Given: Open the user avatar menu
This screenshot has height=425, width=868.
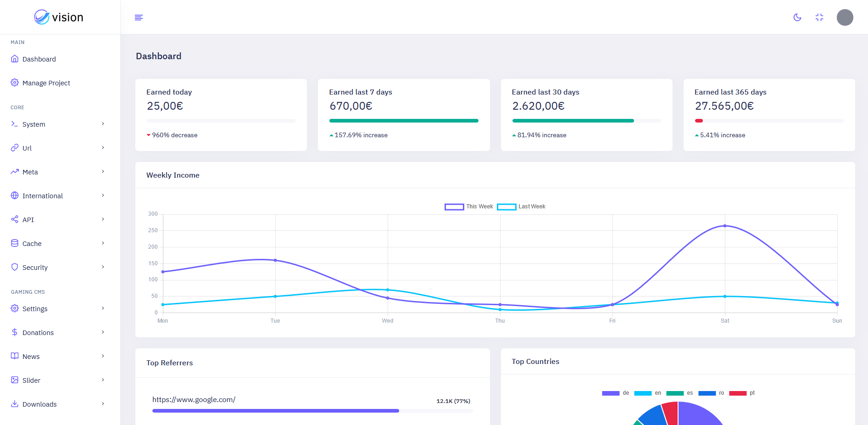Looking at the screenshot, I should (845, 17).
